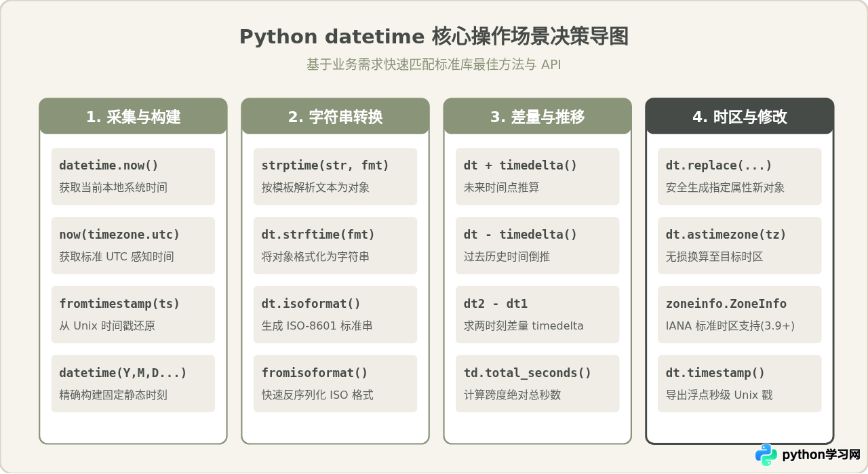This screenshot has width=868, height=474.
Task: Click description 从 Unix 时间戳还原
Action: click(x=107, y=326)
